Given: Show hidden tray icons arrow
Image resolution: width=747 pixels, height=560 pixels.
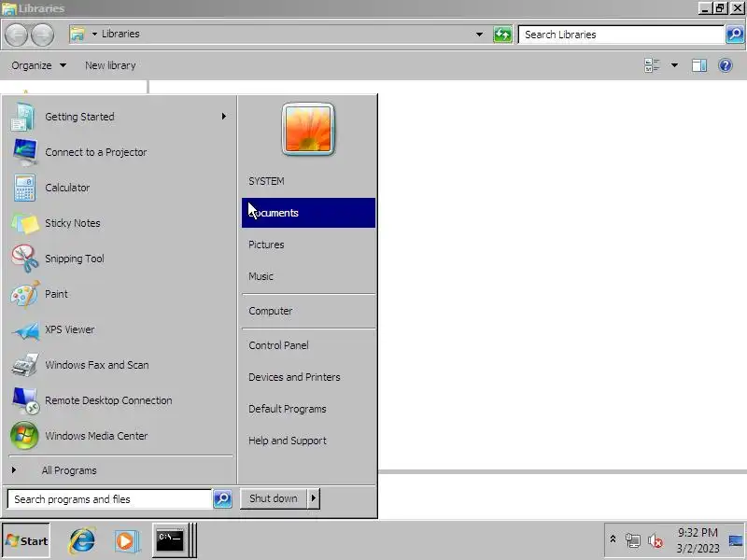Looking at the screenshot, I should [613, 539].
